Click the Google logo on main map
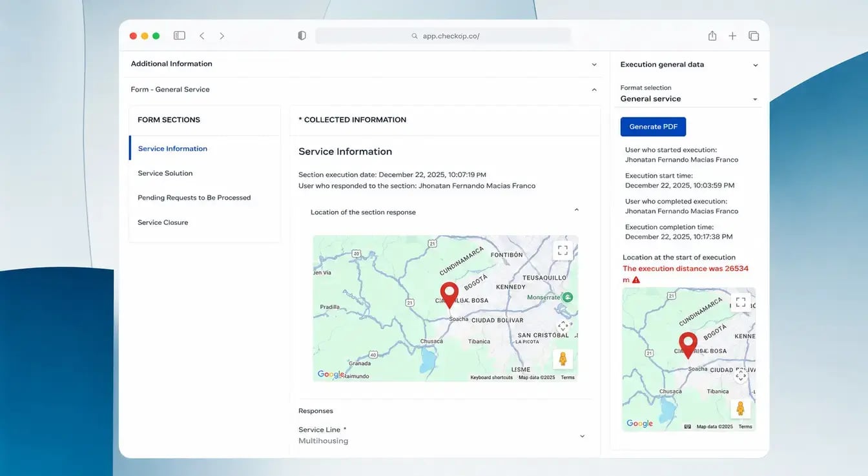 point(331,375)
